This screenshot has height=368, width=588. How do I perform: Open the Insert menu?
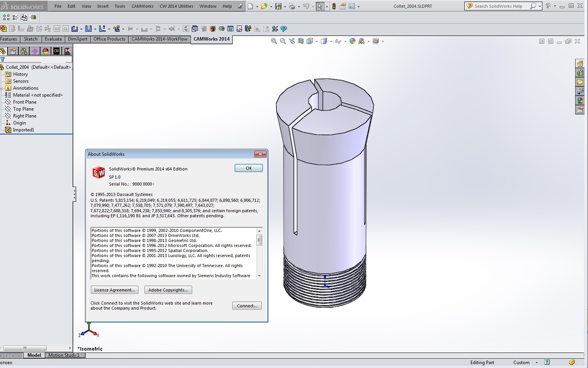pos(103,6)
